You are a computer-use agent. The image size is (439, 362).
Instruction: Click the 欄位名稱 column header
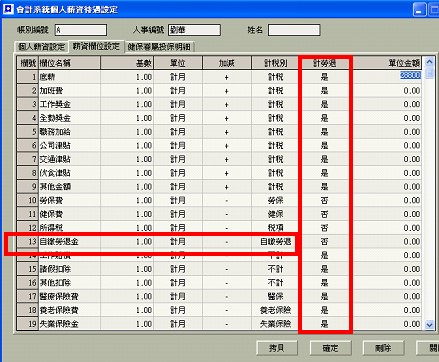(69, 63)
